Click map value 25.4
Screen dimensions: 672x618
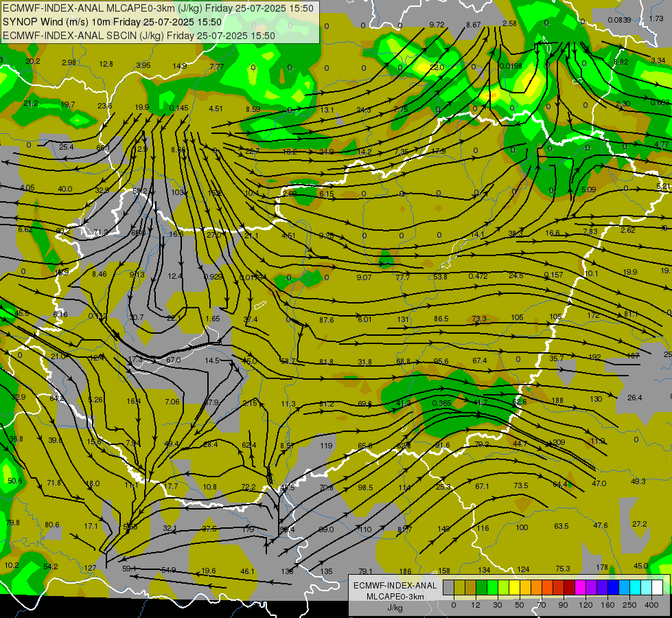pyautogui.click(x=66, y=147)
